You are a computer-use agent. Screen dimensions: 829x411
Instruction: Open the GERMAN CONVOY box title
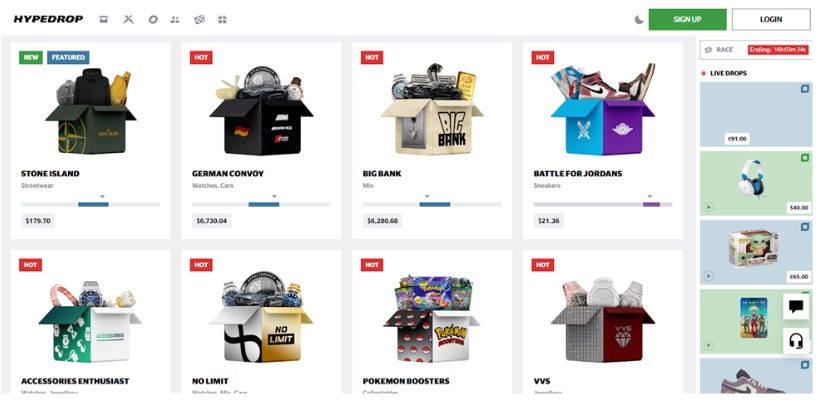pyautogui.click(x=228, y=173)
